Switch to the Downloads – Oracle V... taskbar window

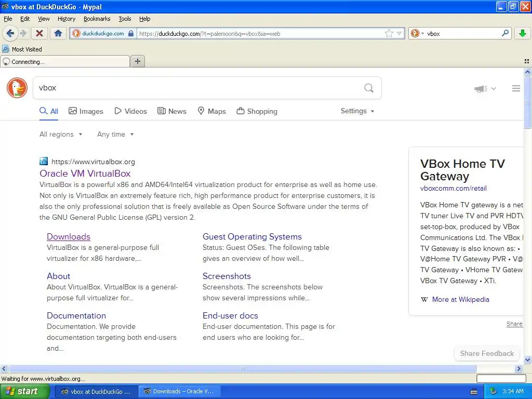coord(179,392)
